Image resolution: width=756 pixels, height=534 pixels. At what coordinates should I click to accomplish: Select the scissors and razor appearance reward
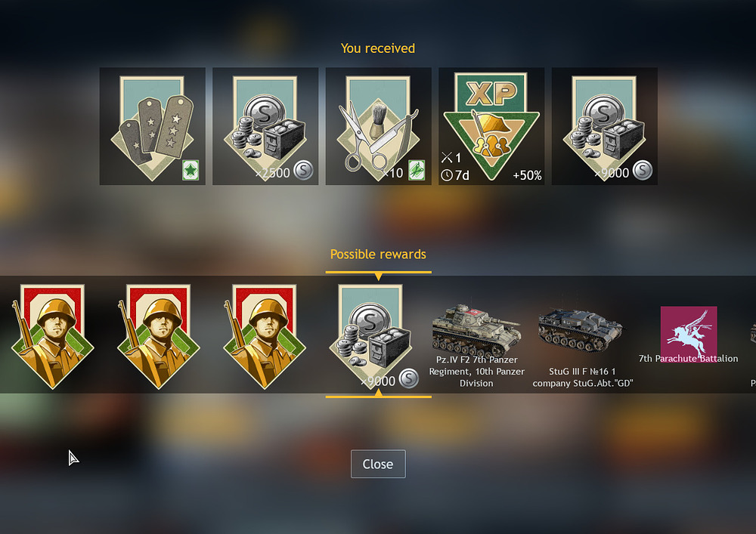pyautogui.click(x=379, y=126)
